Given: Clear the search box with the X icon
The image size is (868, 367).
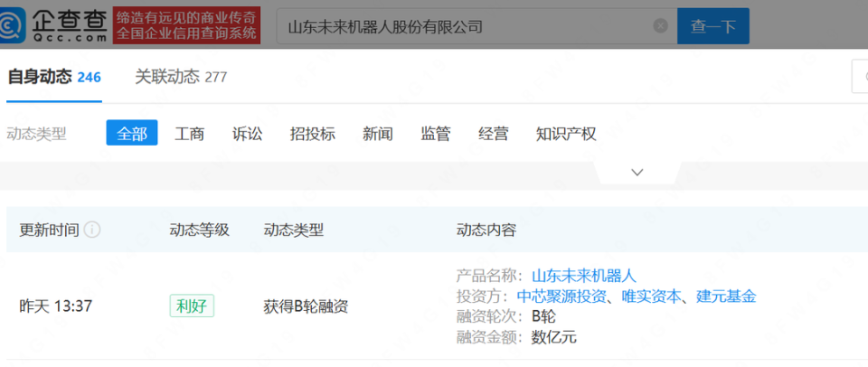Looking at the screenshot, I should [x=660, y=26].
